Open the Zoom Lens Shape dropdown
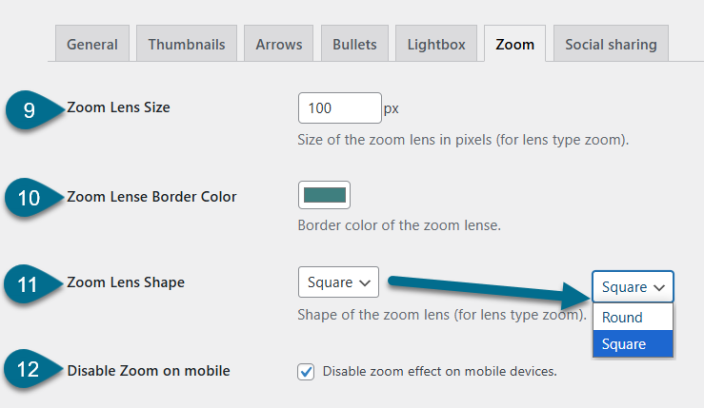Viewport: 704px width, 408px height. pos(338,282)
